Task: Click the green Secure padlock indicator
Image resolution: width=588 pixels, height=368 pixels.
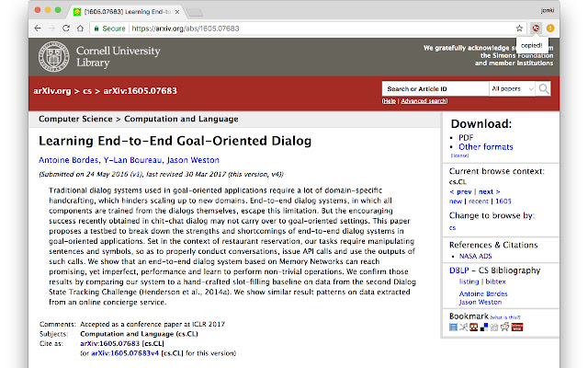Action: tap(109, 29)
